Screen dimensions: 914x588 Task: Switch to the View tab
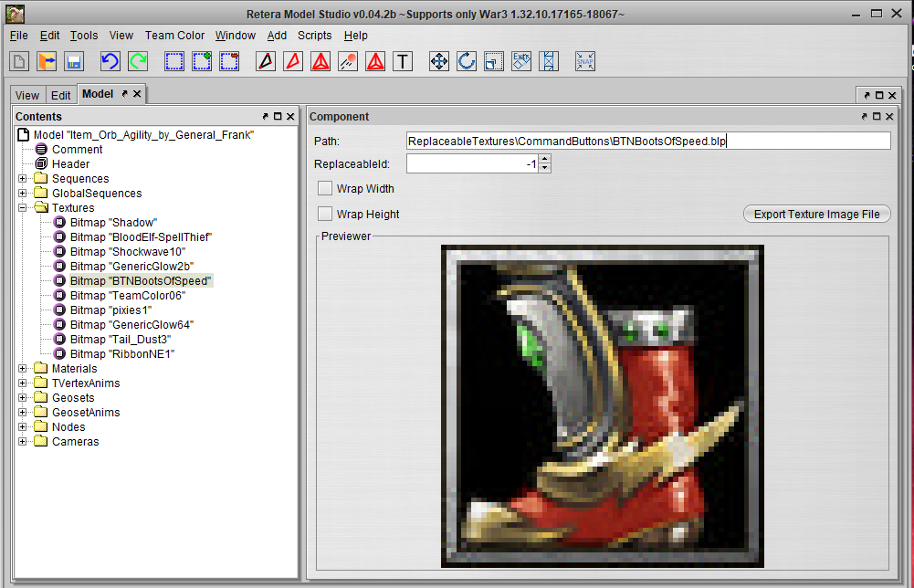coord(27,95)
